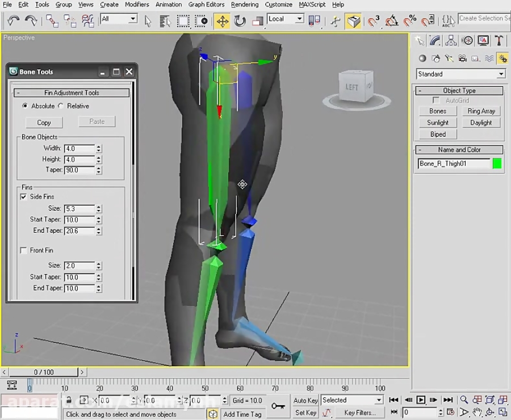Disable the Side Fins checkbox
The width and height of the screenshot is (511, 420).
23,196
